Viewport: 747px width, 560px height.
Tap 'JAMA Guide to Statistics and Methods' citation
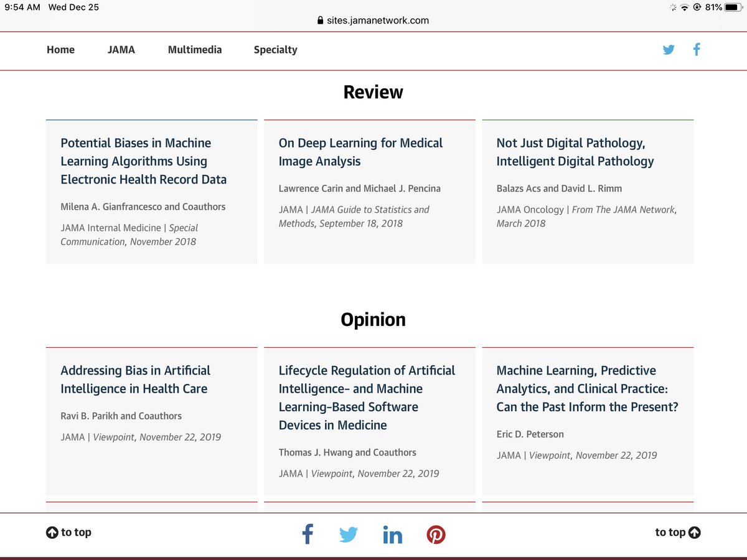(354, 217)
